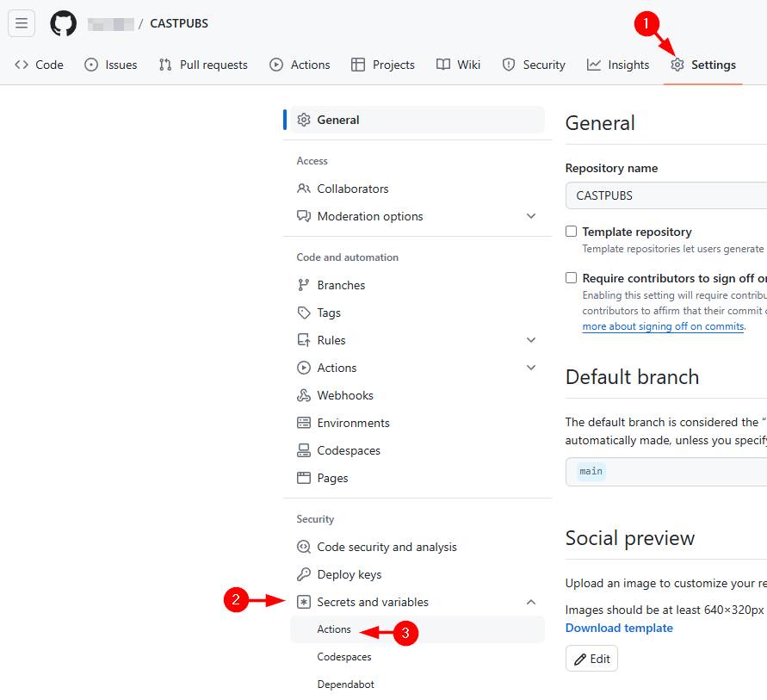
Task: Open the Download template link
Action: pos(619,628)
